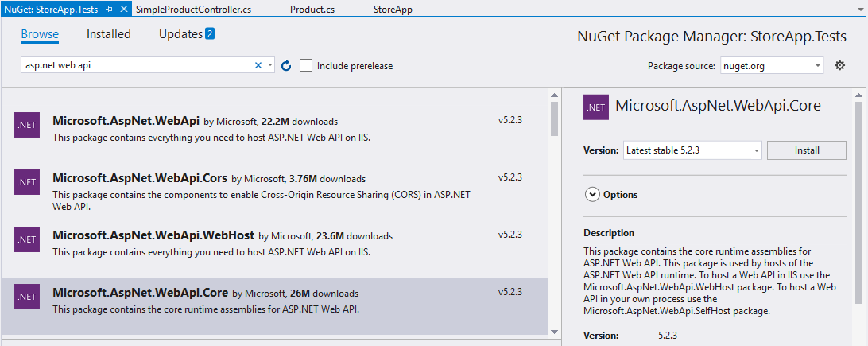Open package source settings gear
Image resolution: width=868 pixels, height=346 pixels.
[839, 66]
